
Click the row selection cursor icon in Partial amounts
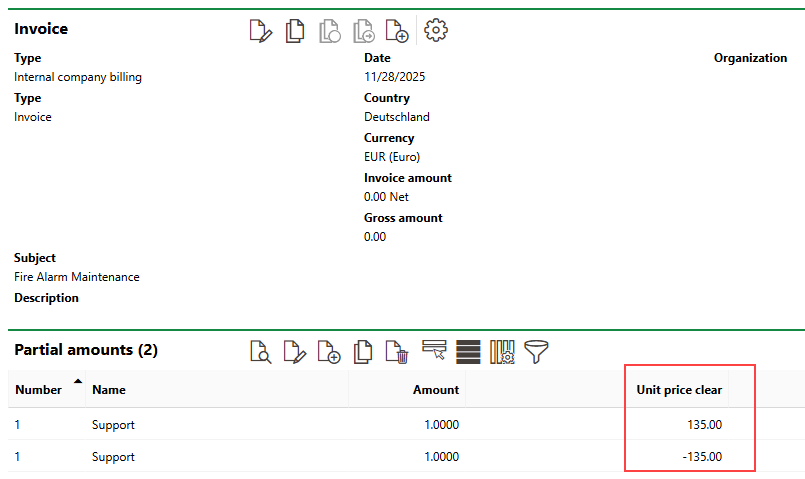tap(434, 351)
